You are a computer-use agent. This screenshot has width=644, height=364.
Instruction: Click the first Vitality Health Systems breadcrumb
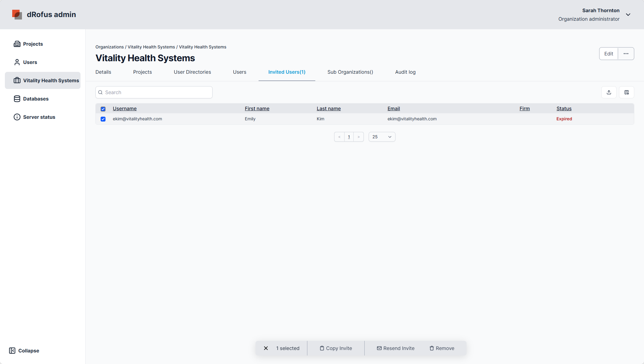[151, 47]
